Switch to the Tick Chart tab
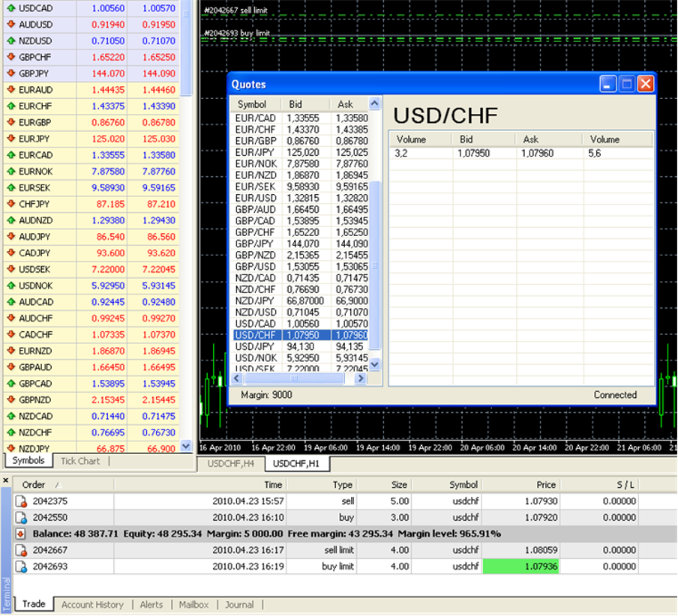Image resolution: width=678 pixels, height=616 pixels. click(79, 461)
